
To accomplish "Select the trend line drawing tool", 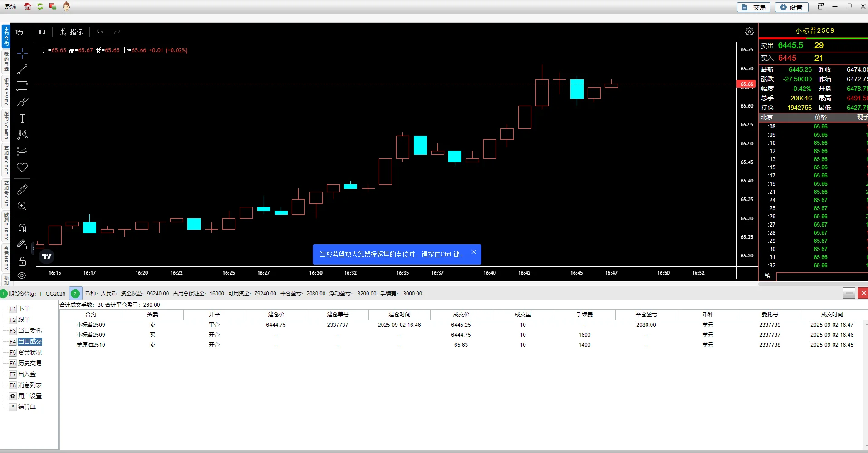I will tap(22, 69).
